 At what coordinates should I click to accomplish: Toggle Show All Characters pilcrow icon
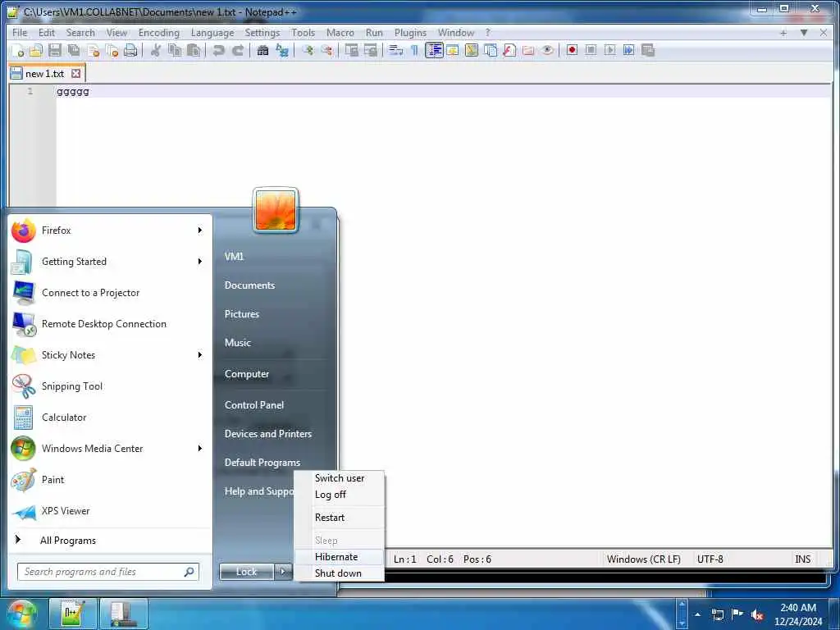point(414,50)
